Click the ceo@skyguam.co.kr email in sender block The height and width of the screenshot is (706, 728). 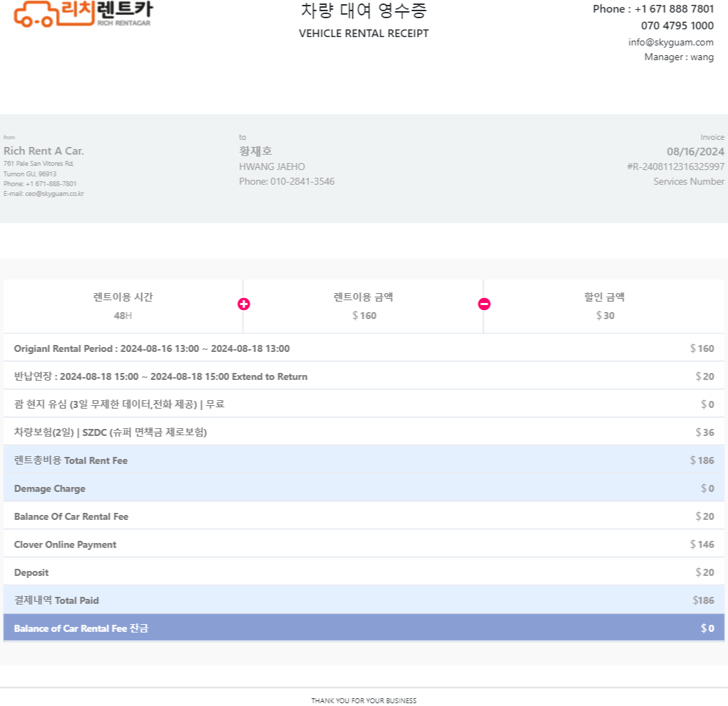click(55, 194)
